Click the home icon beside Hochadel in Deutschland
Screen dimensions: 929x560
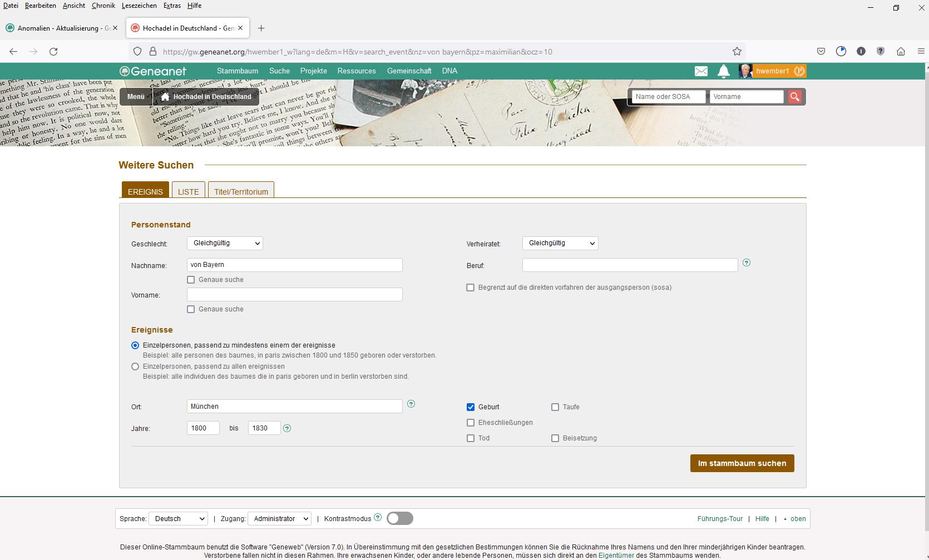click(x=165, y=97)
